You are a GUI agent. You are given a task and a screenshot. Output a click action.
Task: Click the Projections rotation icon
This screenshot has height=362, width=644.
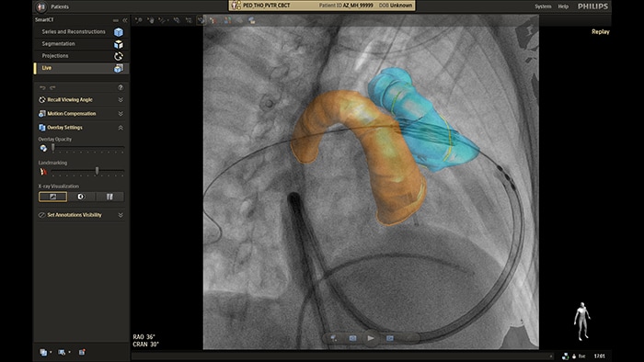click(119, 56)
